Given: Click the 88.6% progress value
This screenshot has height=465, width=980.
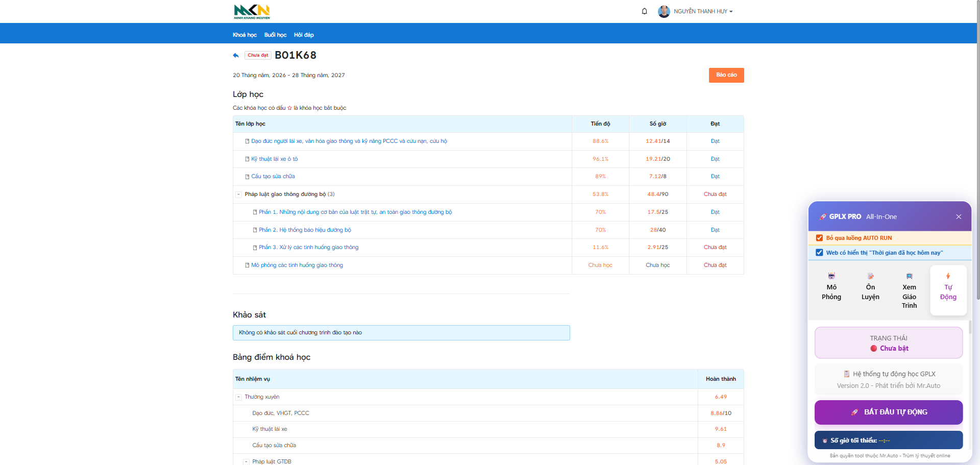Looking at the screenshot, I should coord(600,141).
